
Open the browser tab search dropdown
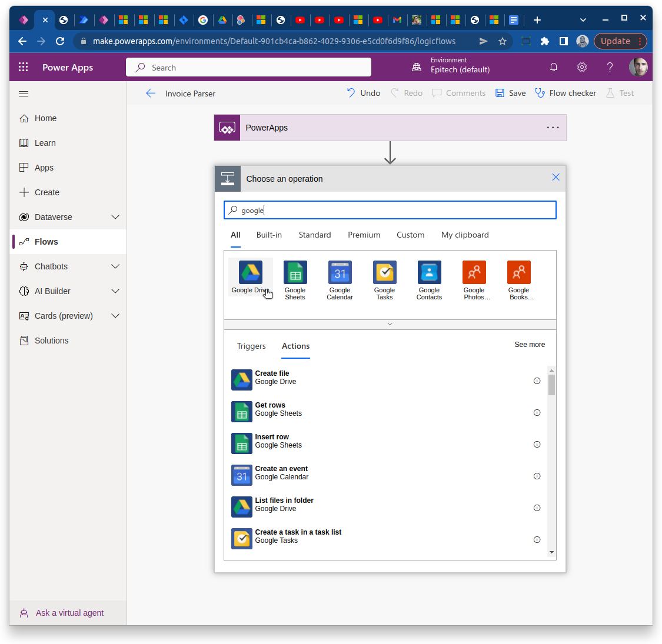pos(583,20)
